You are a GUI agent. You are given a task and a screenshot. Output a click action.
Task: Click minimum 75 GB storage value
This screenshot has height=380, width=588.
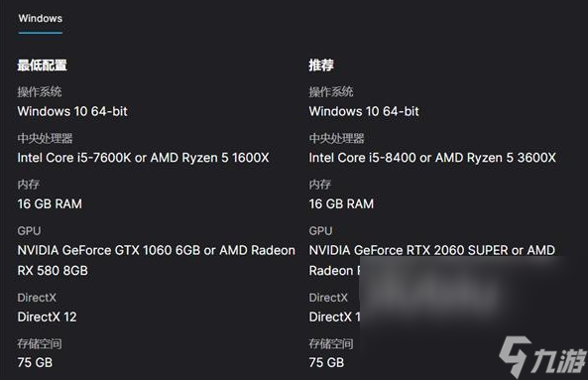click(35, 362)
